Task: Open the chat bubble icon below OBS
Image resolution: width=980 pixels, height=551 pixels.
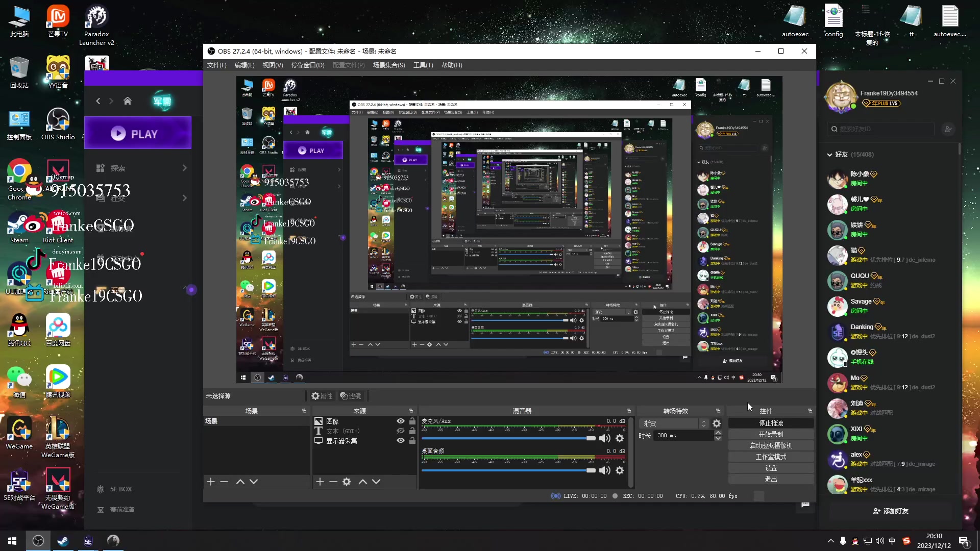Action: point(805,505)
